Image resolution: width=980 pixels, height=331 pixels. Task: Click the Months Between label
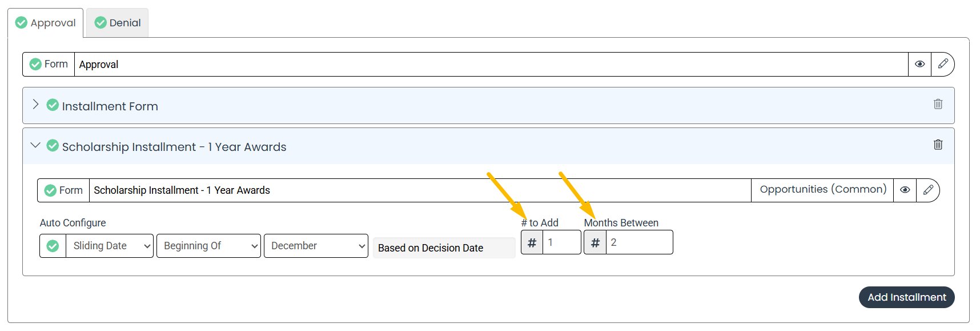621,223
